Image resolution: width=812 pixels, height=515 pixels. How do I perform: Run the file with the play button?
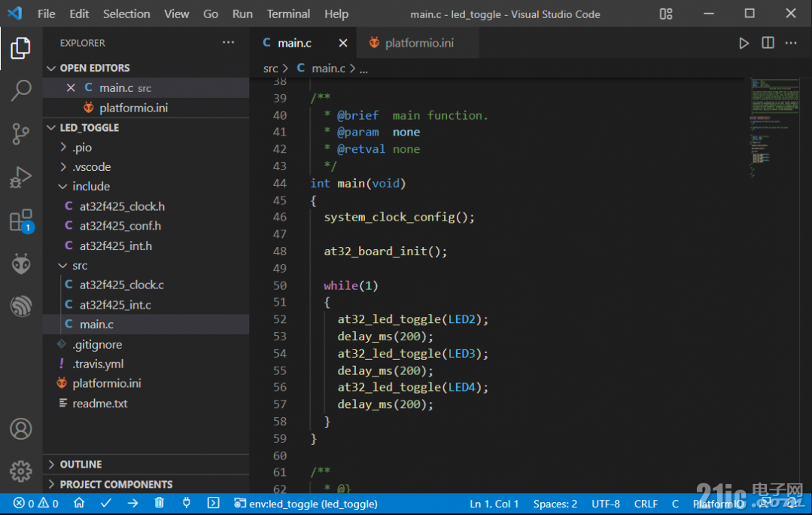(x=744, y=43)
